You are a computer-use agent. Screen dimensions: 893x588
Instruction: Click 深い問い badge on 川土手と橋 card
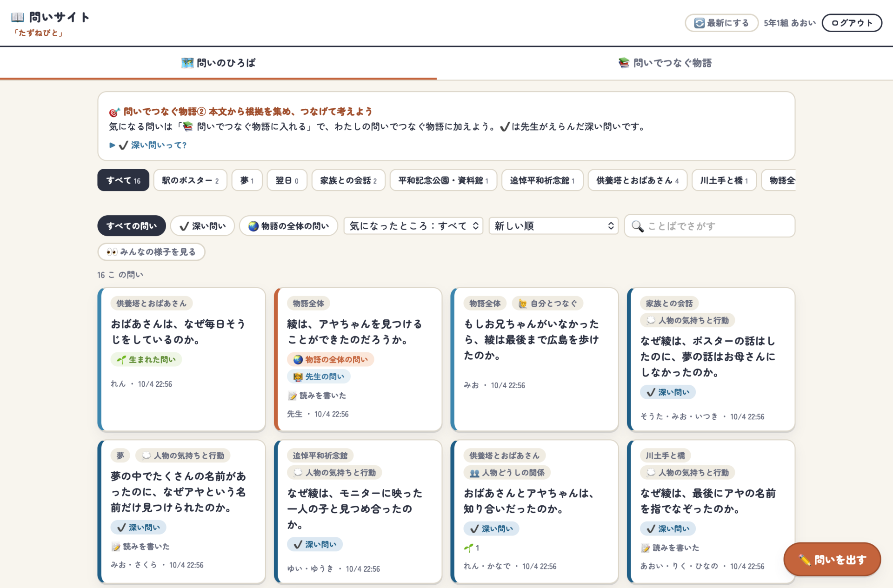(x=668, y=529)
